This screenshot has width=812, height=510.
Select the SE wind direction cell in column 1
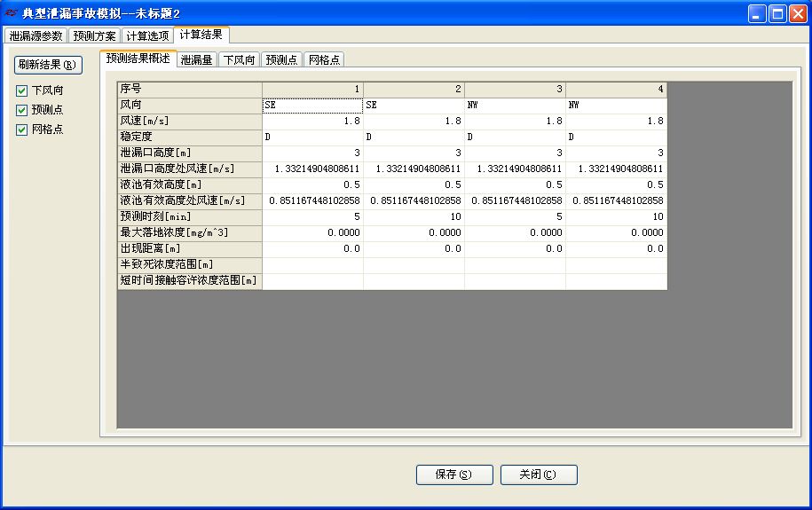[312, 106]
